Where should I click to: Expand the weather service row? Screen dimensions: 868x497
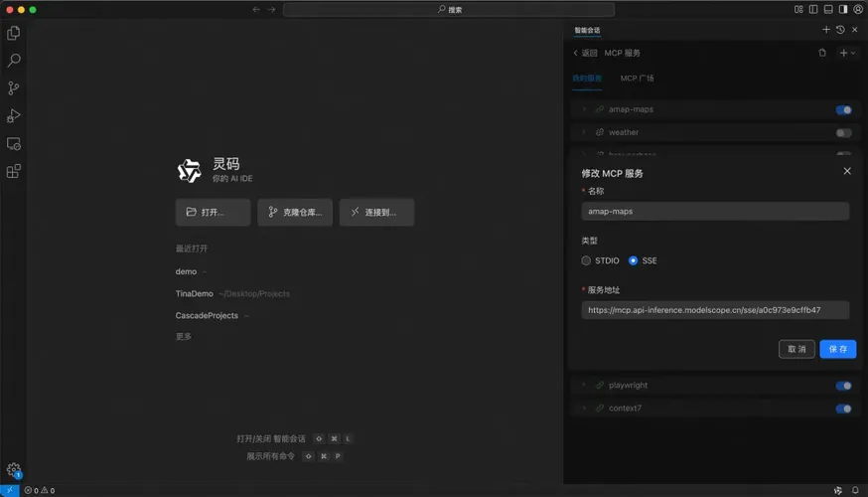tap(583, 132)
